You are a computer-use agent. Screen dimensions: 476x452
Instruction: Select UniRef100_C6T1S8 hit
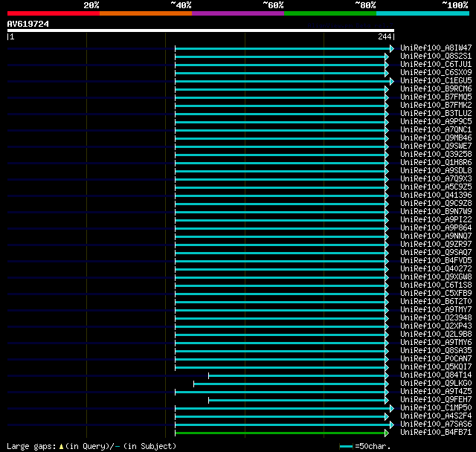[x=436, y=285]
